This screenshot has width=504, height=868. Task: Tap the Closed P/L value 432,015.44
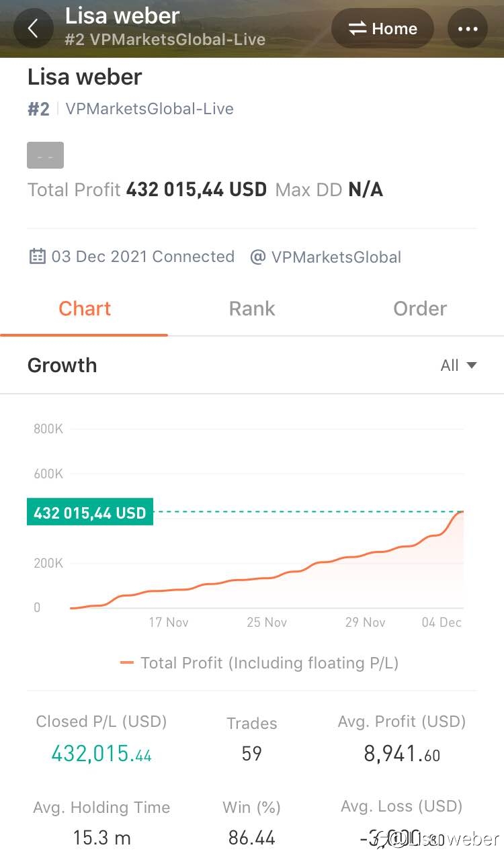point(101,754)
